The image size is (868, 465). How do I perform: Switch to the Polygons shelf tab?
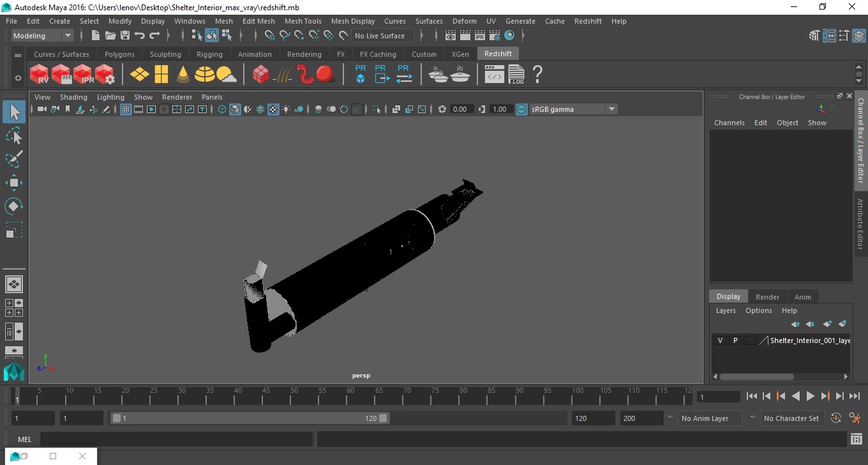(119, 54)
